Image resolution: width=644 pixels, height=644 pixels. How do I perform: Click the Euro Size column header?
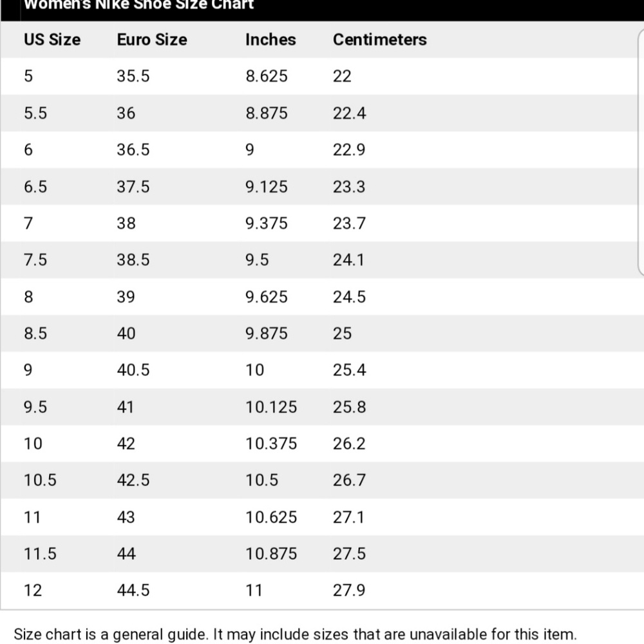pos(151,40)
